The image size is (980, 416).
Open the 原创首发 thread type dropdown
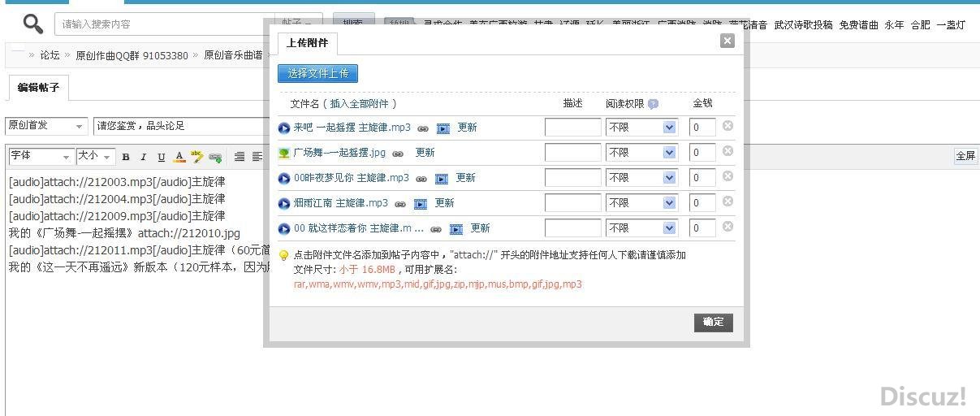pos(46,126)
